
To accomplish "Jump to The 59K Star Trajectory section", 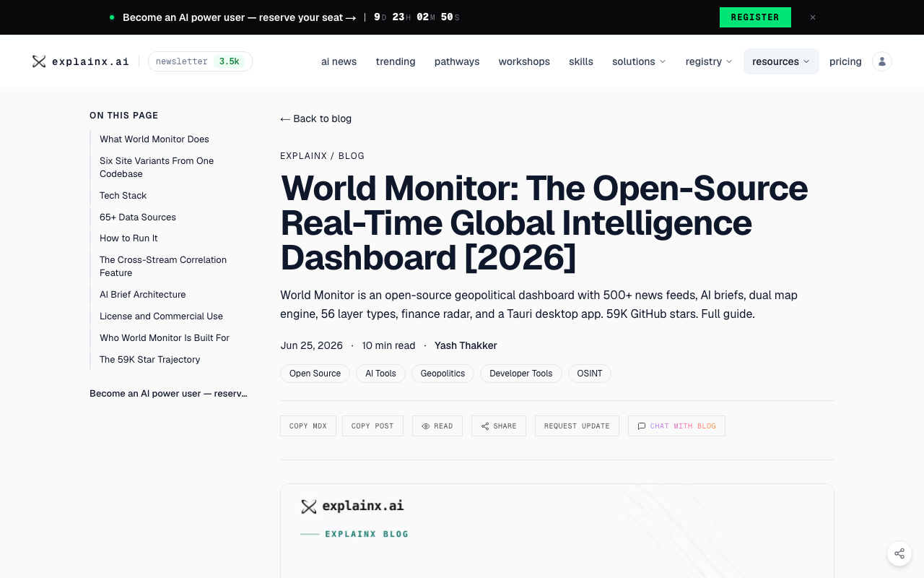I will pyautogui.click(x=150, y=360).
